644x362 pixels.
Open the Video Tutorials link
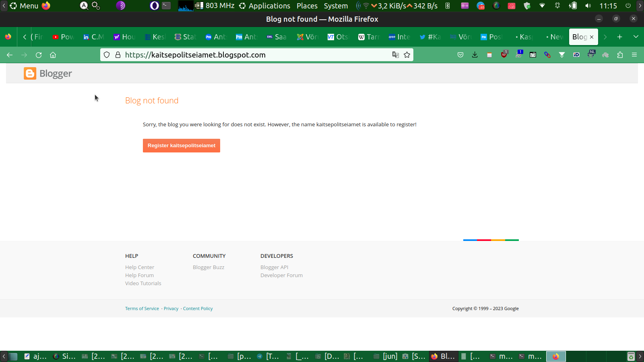point(143,283)
